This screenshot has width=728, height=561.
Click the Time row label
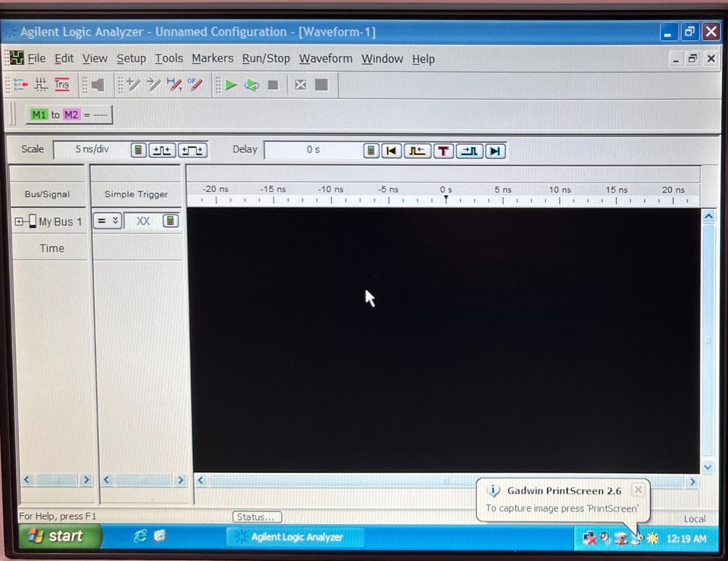[52, 248]
